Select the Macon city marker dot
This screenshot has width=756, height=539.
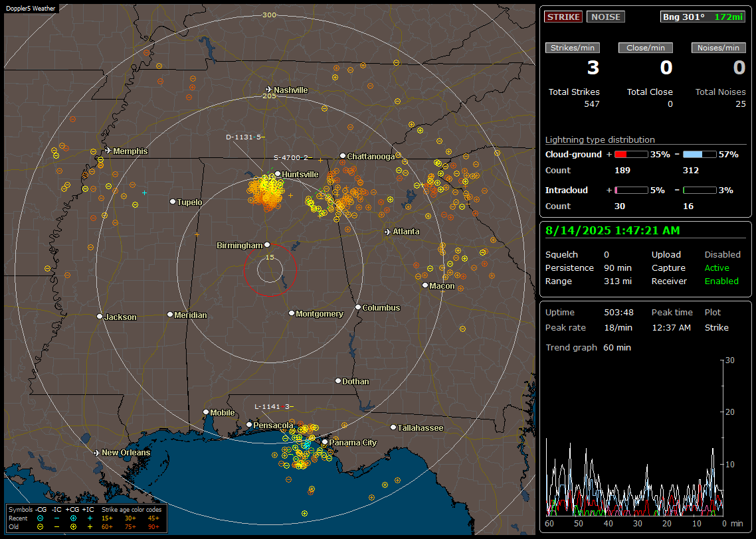coord(425,285)
